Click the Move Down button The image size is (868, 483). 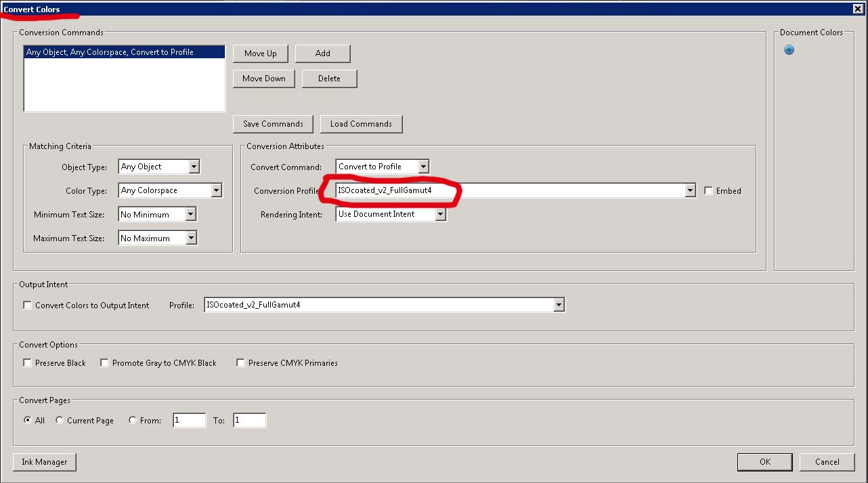point(264,79)
